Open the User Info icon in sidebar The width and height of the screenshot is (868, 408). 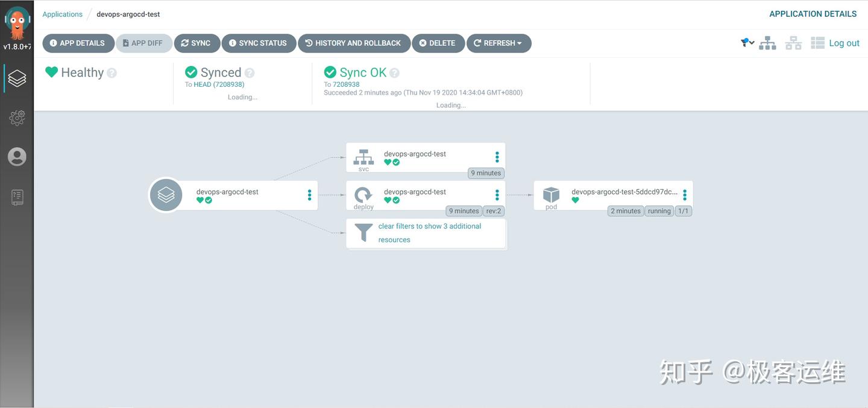point(17,157)
